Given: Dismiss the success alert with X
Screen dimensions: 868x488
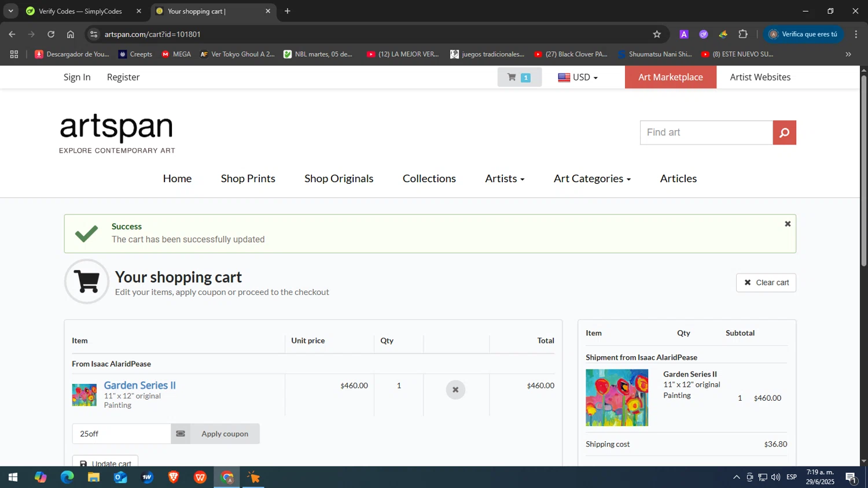Looking at the screenshot, I should [x=787, y=224].
